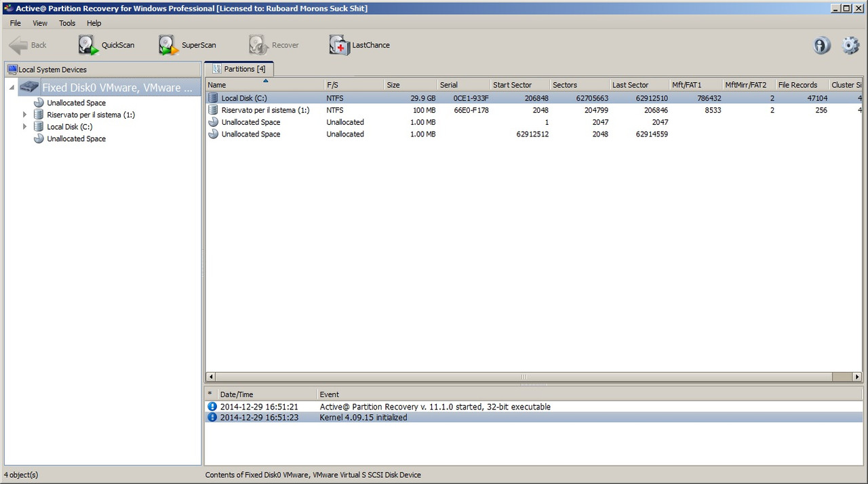The height and width of the screenshot is (484, 868).
Task: Open the Tools menu
Action: pos(67,23)
